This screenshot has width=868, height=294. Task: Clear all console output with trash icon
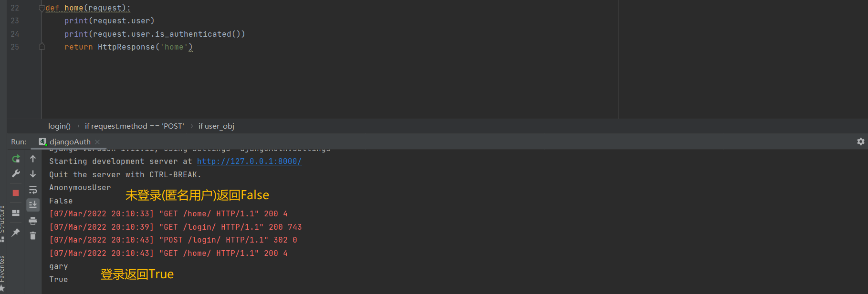[33, 236]
